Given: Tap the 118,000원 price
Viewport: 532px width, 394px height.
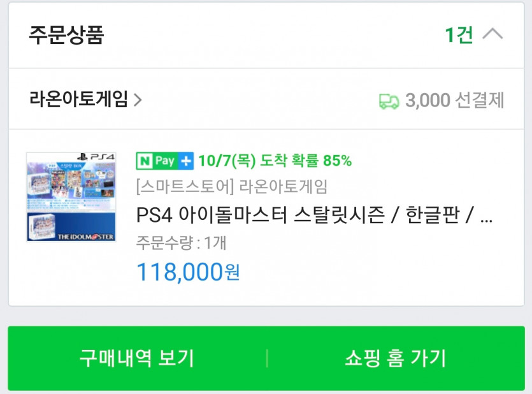Looking at the screenshot, I should (188, 272).
